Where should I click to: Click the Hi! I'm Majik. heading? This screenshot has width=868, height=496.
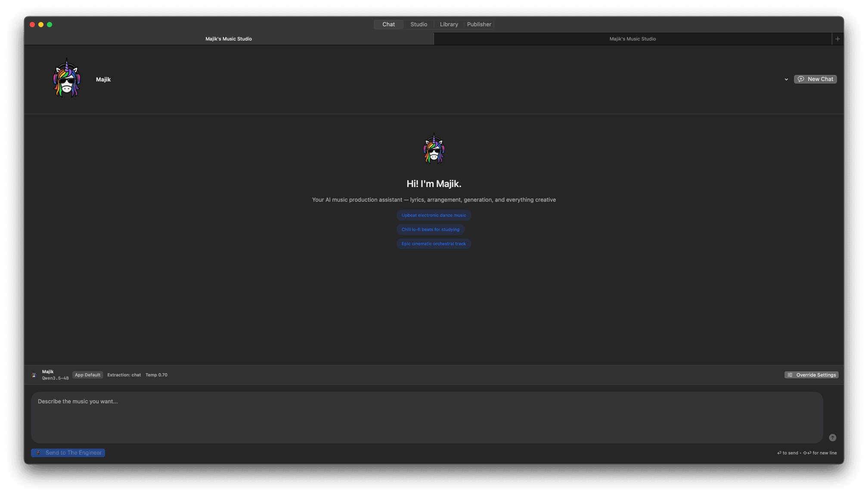pyautogui.click(x=434, y=184)
